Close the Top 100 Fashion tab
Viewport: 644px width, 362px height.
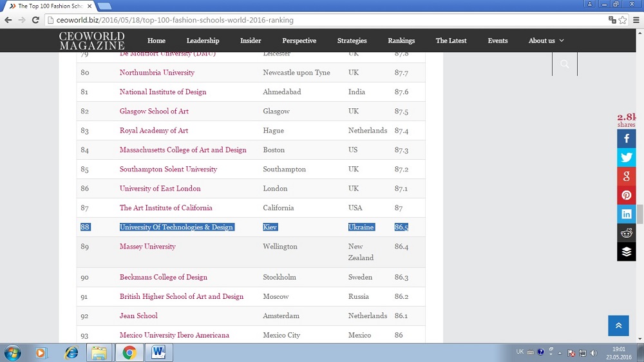[x=90, y=6]
